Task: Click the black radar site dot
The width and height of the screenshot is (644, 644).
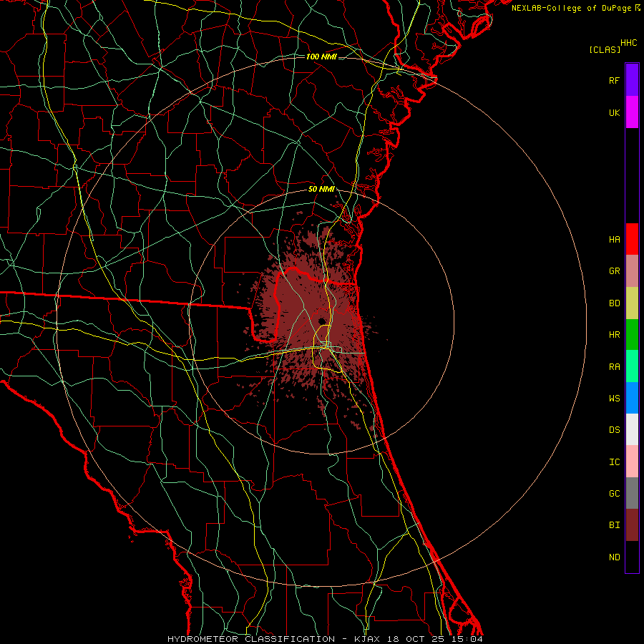Action: 321,321
